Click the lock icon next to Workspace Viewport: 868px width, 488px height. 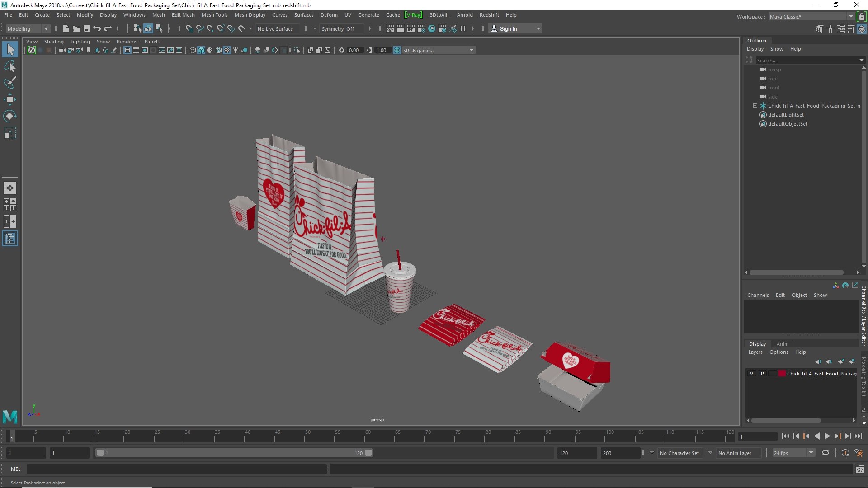[x=862, y=16]
